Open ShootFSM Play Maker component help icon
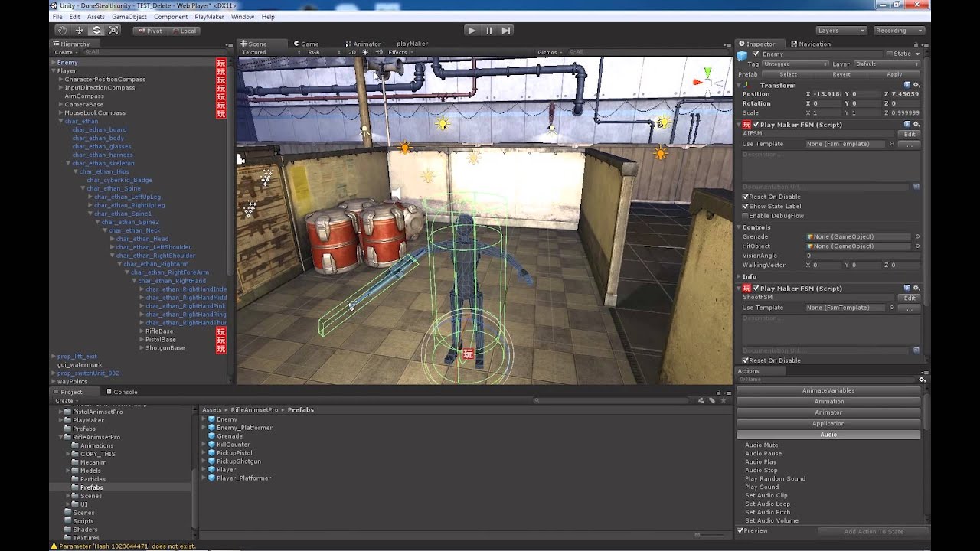The image size is (980, 551). 907,288
